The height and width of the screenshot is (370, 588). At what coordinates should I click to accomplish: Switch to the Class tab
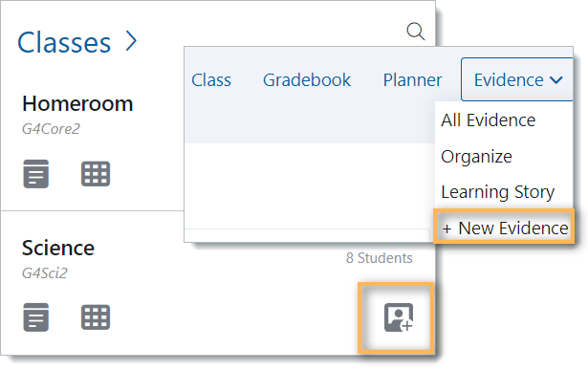(x=211, y=80)
